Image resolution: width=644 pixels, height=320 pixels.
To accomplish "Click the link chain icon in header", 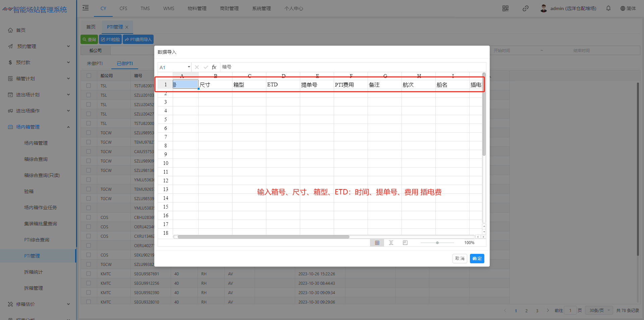I will click(525, 8).
